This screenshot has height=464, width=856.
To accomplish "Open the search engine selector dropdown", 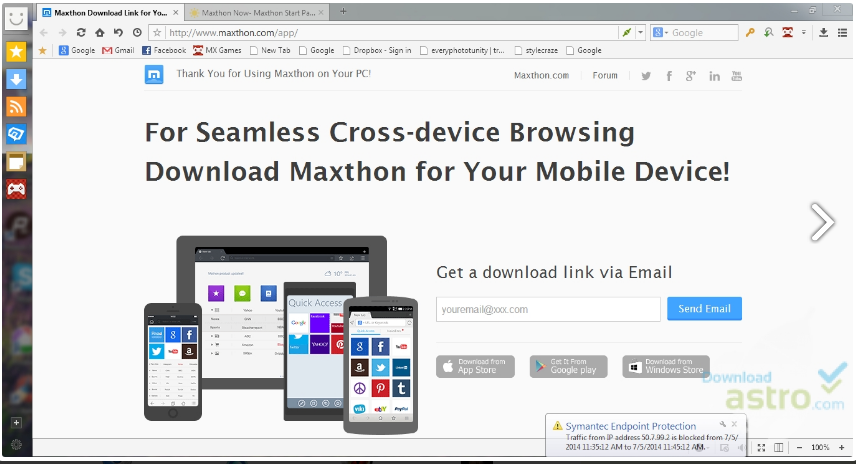I will [x=660, y=33].
